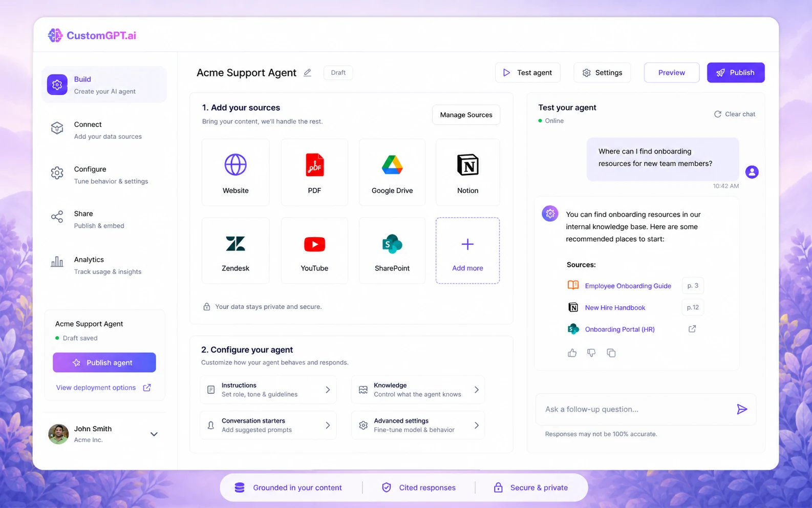Click the top Publish button
812x508 pixels.
736,73
